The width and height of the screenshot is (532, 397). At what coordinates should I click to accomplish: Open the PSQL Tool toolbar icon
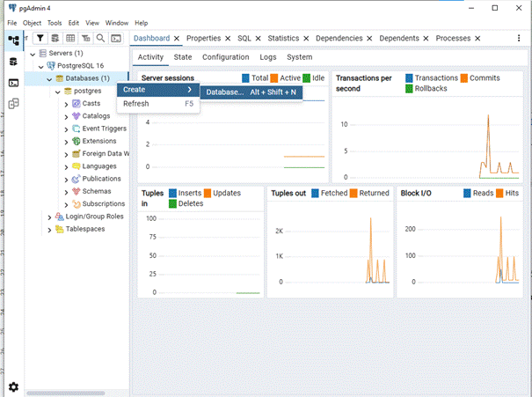116,39
